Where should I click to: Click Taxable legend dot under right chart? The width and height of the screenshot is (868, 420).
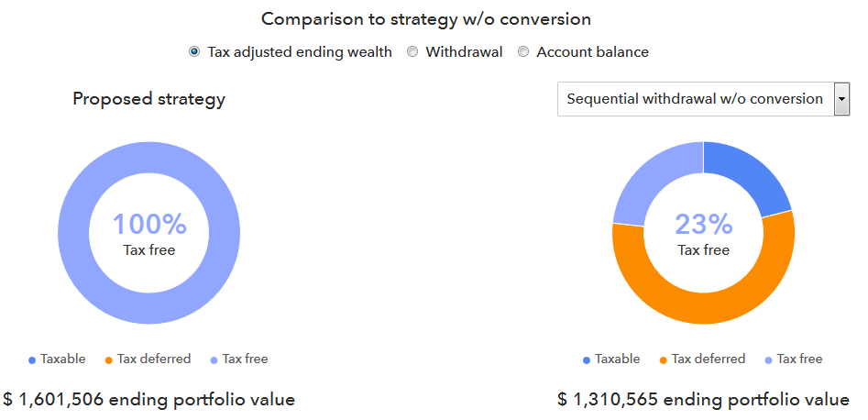588,359
